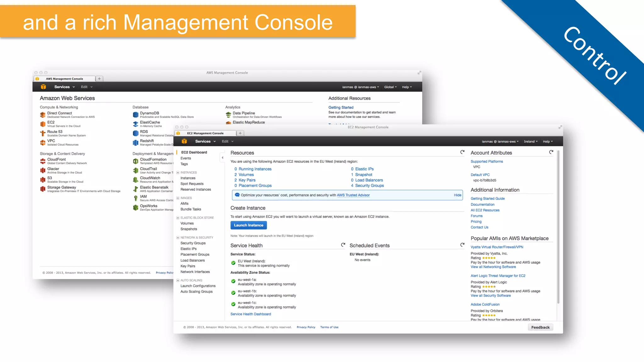The width and height of the screenshot is (644, 362).
Task: Select the EC2 Management Console tab
Action: [205, 133]
